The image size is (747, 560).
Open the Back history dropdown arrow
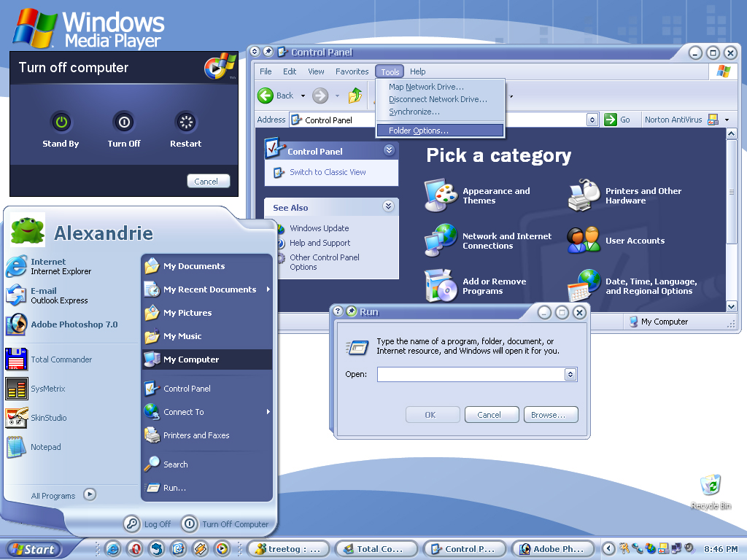(303, 96)
